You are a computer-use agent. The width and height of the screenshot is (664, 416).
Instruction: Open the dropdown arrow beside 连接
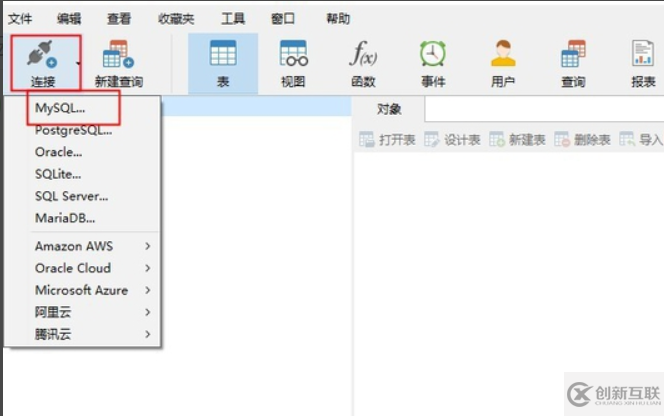tap(78, 64)
